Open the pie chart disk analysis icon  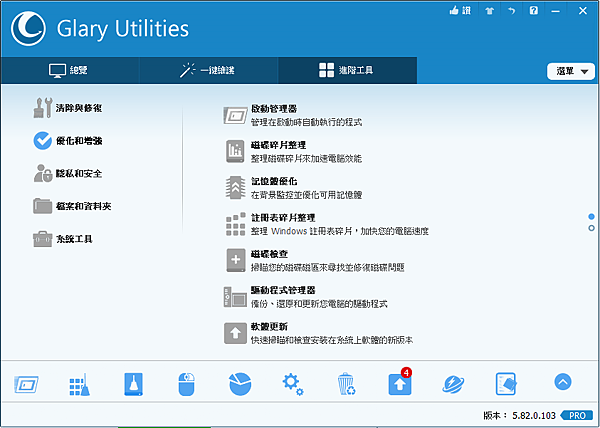coord(240,384)
